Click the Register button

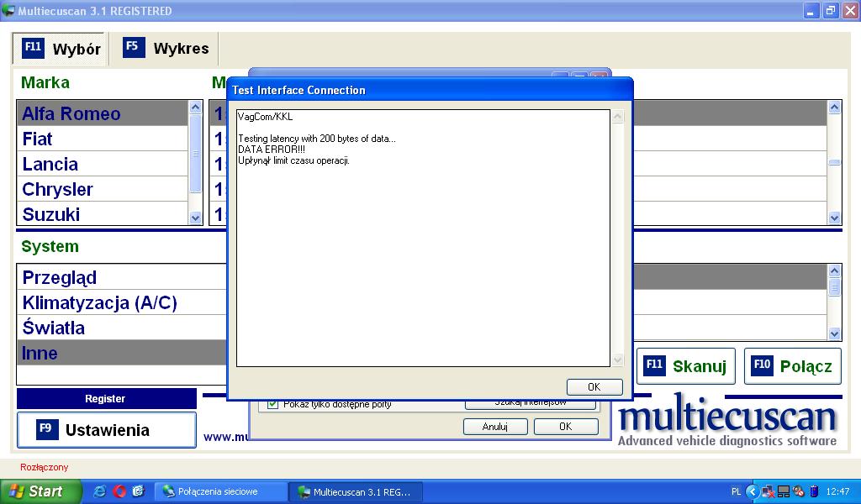107,399
